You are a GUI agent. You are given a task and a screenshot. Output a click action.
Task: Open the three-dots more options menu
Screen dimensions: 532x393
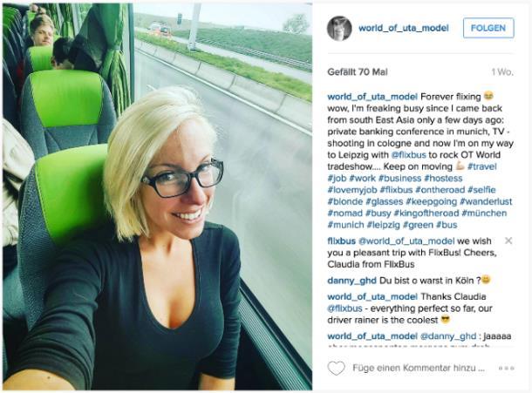point(506,368)
